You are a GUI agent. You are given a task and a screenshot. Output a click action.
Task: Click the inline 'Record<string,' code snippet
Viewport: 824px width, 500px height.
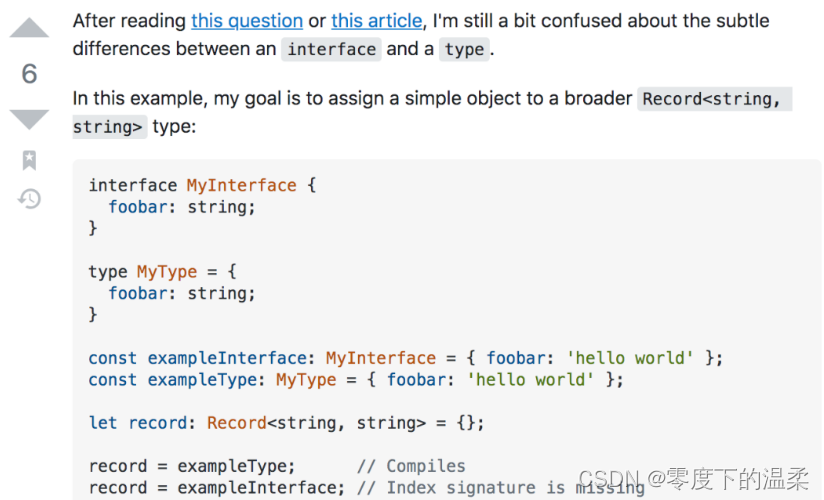714,99
